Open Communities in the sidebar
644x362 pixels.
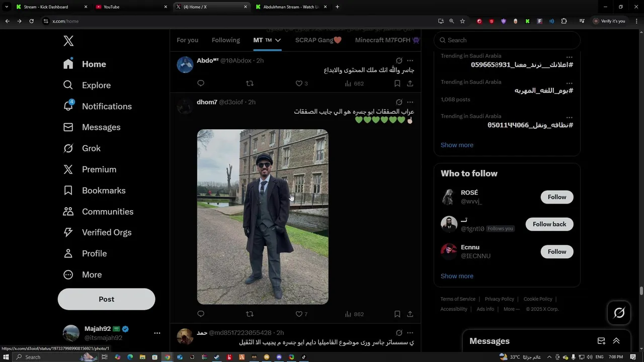point(98,212)
